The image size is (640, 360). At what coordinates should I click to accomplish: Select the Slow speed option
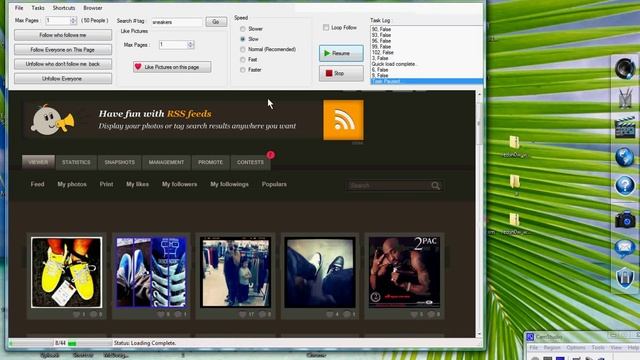point(243,39)
